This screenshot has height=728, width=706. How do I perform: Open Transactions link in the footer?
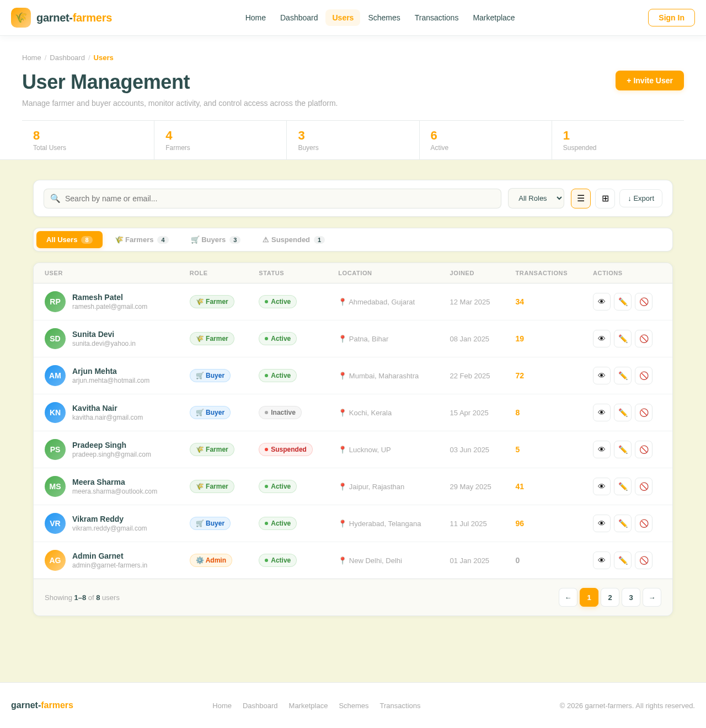(400, 705)
